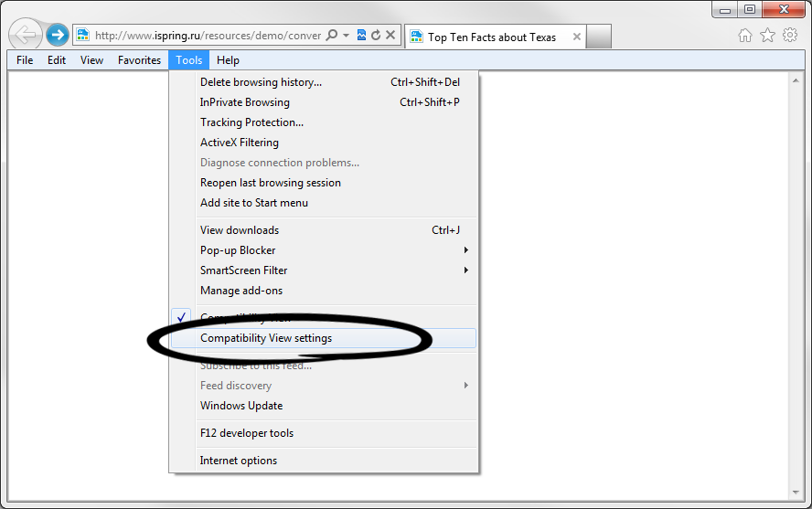The width and height of the screenshot is (812, 509).
Task: Open F12 developer tools
Action: click(x=324, y=433)
